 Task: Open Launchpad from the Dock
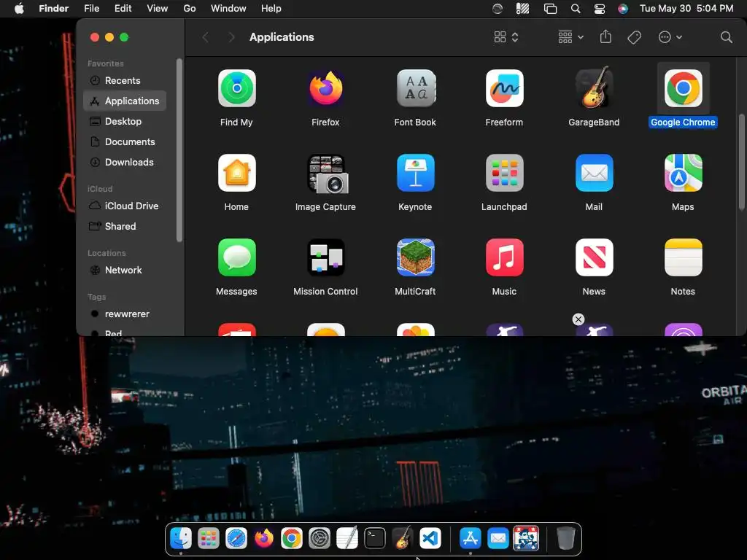pyautogui.click(x=209, y=539)
